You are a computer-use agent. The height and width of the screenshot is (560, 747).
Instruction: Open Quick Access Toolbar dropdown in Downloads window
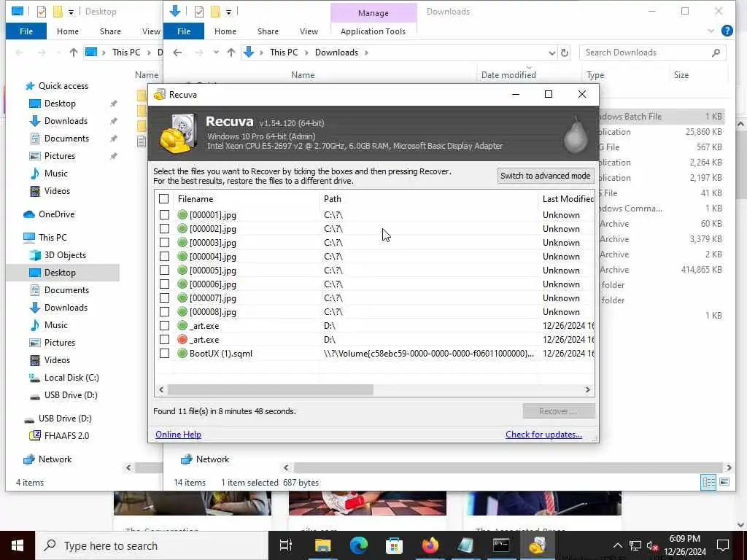coord(228,12)
